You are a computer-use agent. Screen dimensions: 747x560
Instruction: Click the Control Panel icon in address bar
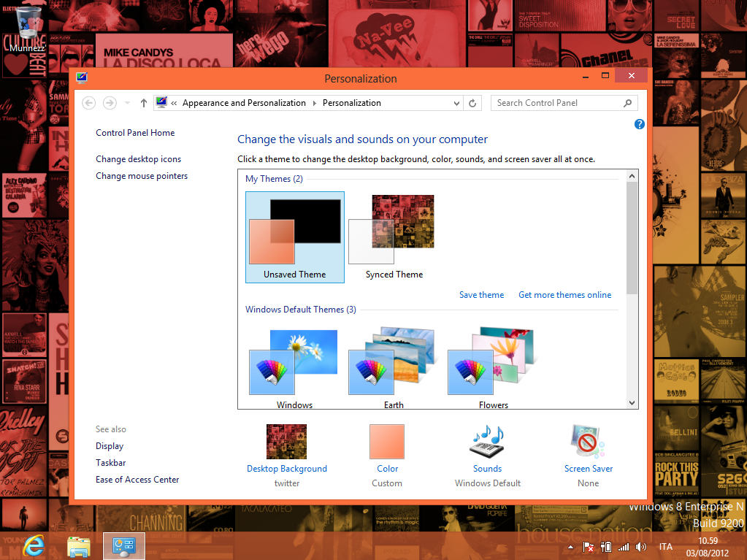pos(161,102)
